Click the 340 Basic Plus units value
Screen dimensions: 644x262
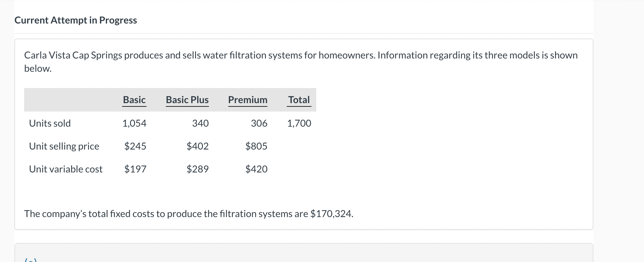[x=200, y=123]
